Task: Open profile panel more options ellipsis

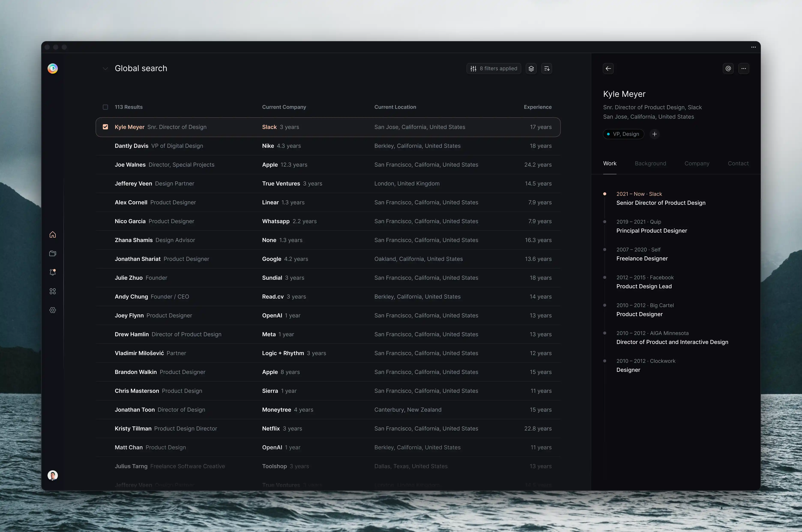Action: [744, 69]
